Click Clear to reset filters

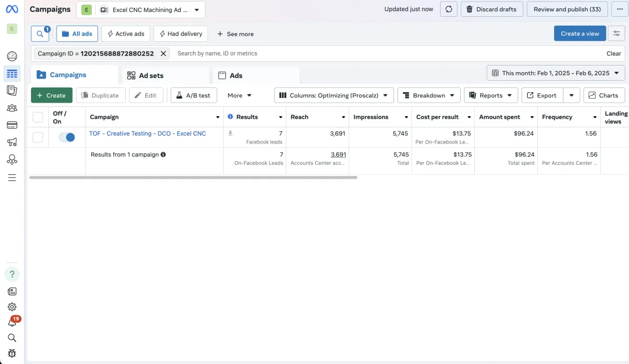tap(614, 53)
